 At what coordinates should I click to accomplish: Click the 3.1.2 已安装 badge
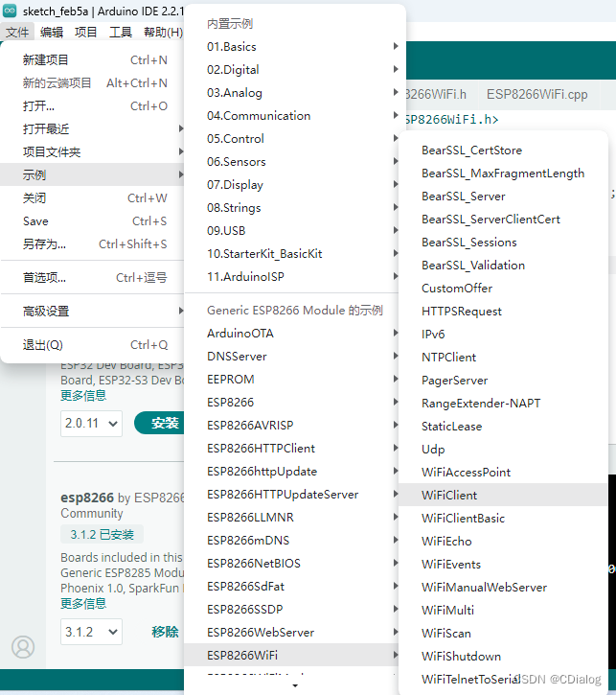point(102,535)
